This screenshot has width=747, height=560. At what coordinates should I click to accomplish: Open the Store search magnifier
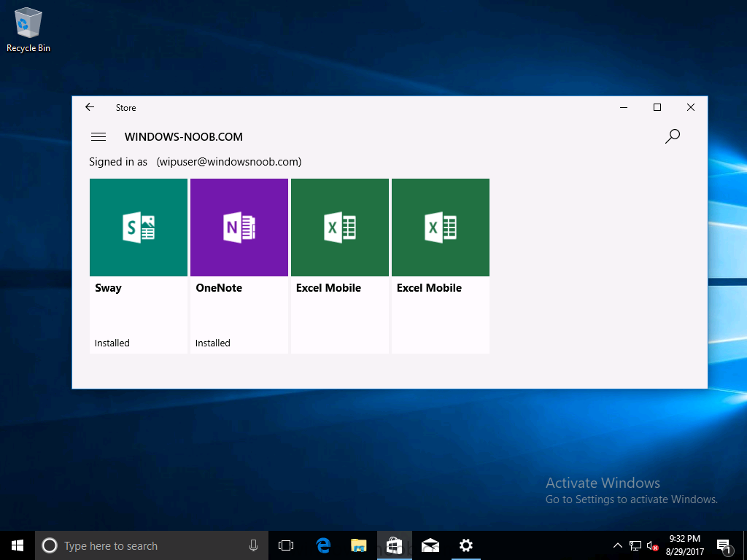[x=672, y=136]
